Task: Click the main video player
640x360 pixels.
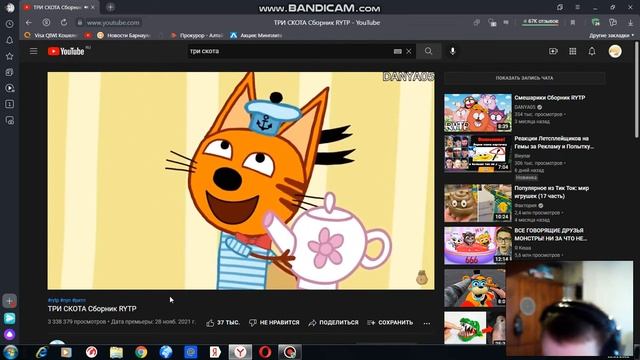Action: point(241,181)
